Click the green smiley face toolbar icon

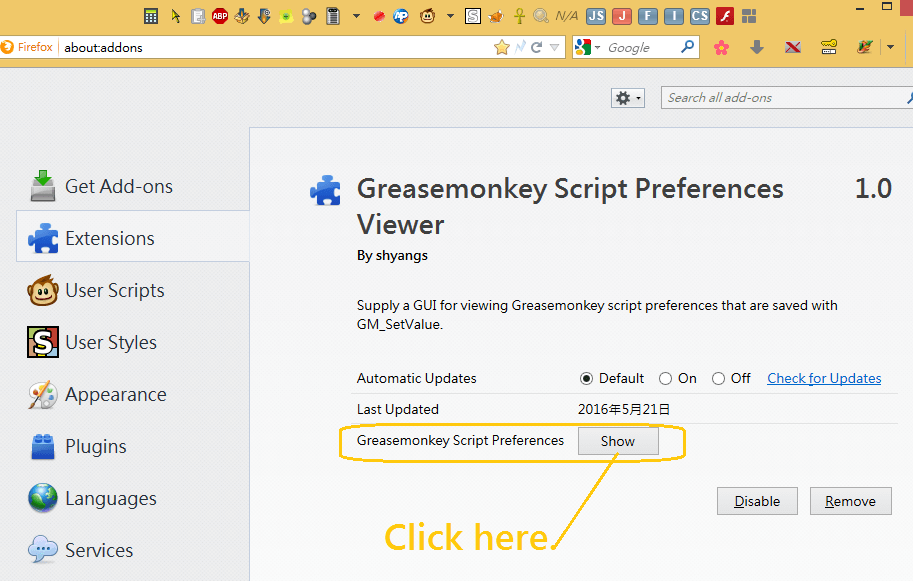coord(286,17)
